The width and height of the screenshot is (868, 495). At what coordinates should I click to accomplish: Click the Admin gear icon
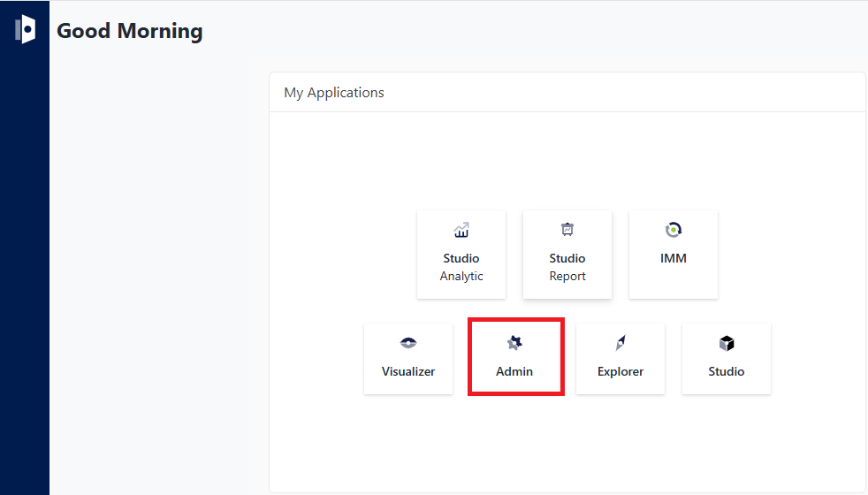point(514,343)
